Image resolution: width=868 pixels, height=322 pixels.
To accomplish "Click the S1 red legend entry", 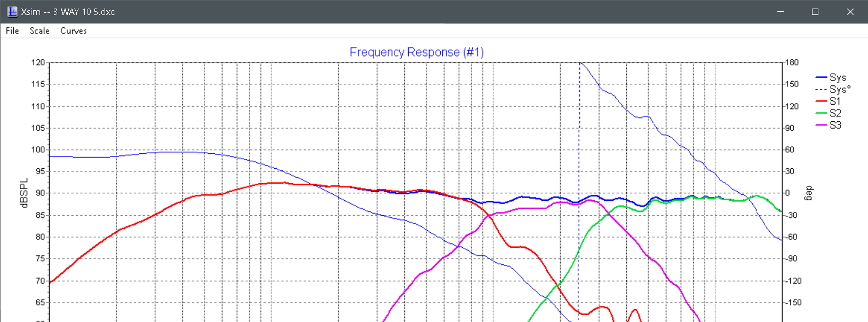I will 829,101.
